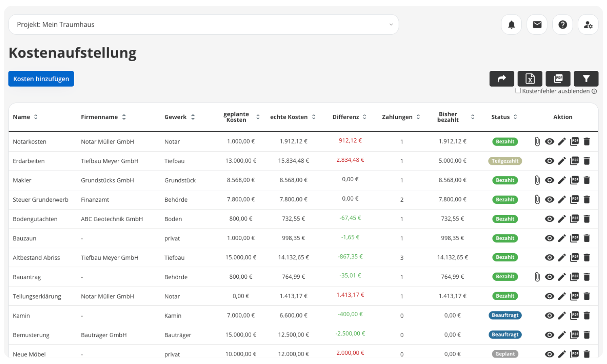Screen dimensions: 607x364
Task: Export the Kamin row as PDF
Action: point(574,315)
